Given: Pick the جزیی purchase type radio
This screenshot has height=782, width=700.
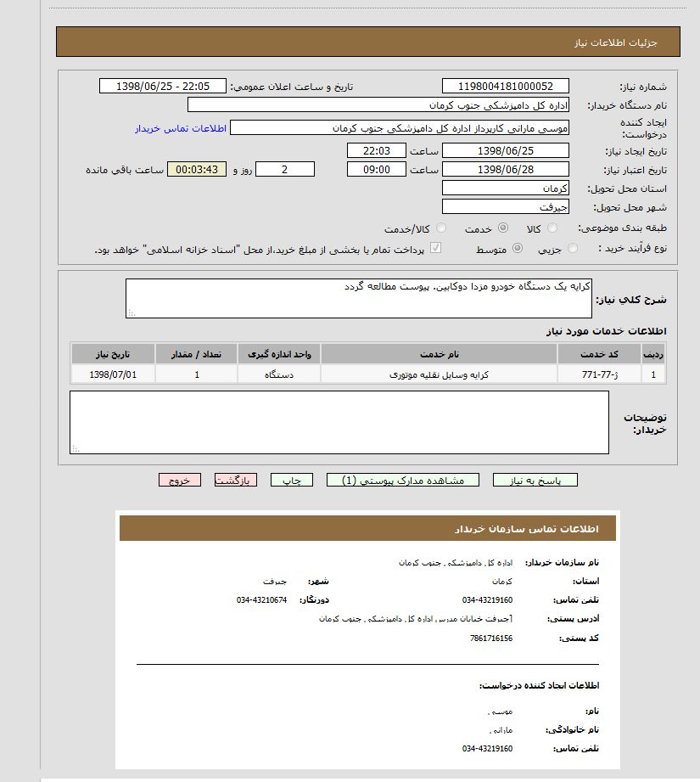Looking at the screenshot, I should 573,249.
